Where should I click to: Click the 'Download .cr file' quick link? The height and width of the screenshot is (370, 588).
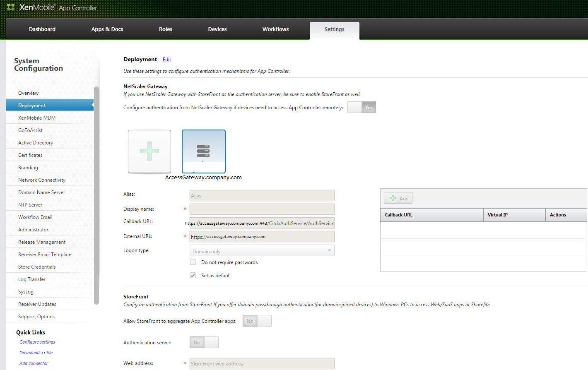pyautogui.click(x=36, y=352)
